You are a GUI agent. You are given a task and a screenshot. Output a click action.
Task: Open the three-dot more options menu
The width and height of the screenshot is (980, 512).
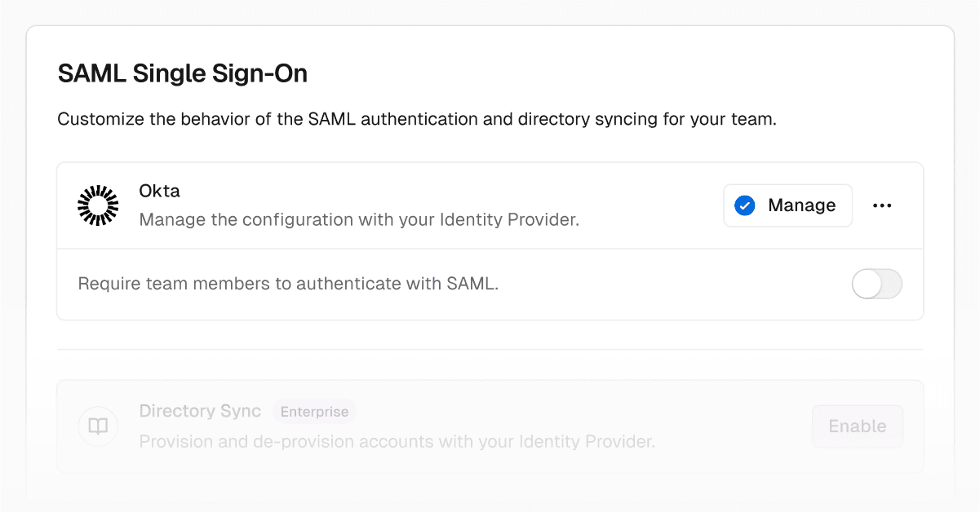(x=882, y=205)
